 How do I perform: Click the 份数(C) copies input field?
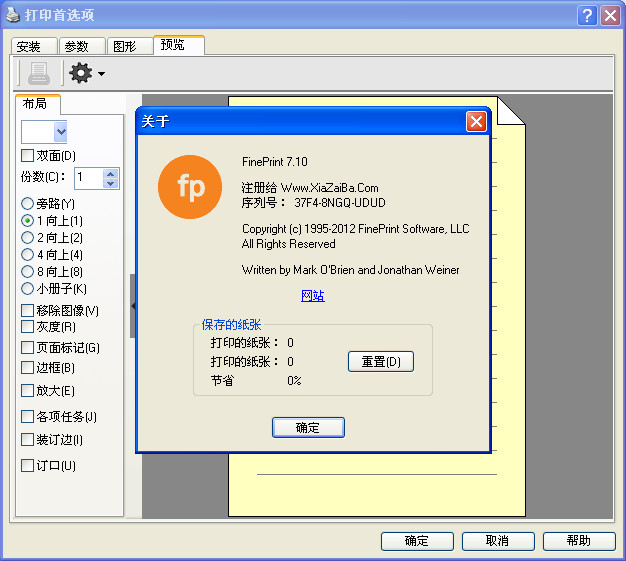(x=89, y=178)
